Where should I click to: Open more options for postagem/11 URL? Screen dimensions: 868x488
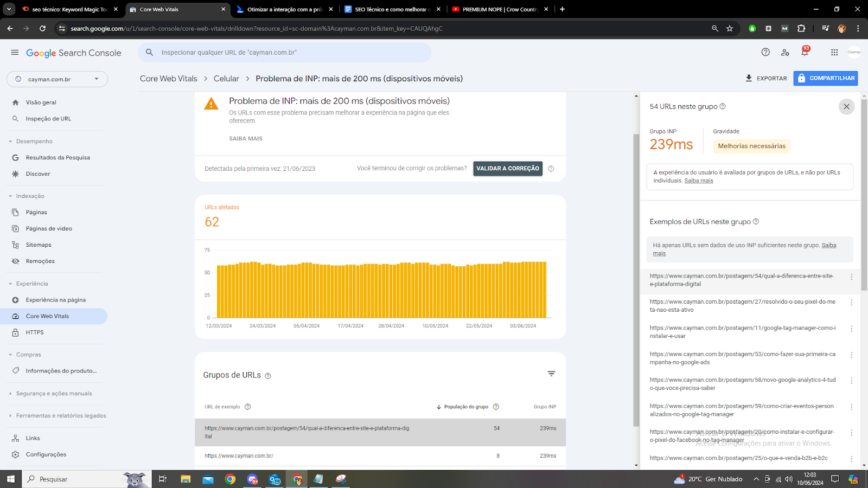pos(851,329)
